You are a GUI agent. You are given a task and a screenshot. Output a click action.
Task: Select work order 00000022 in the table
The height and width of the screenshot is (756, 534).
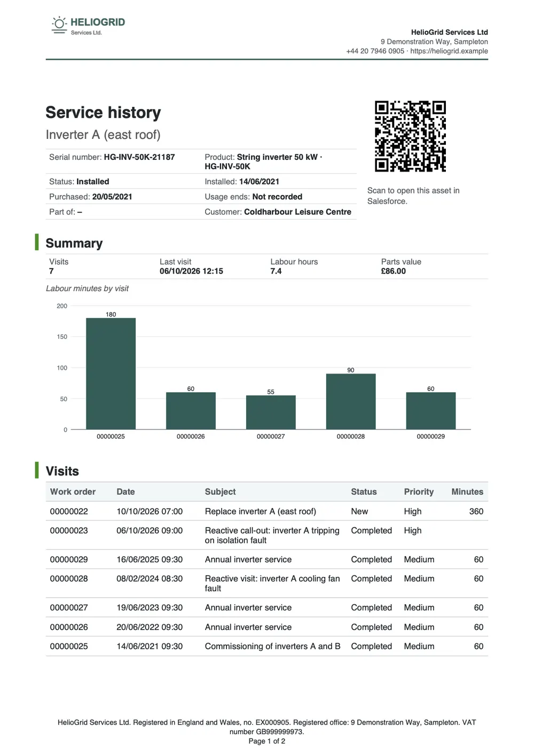tap(69, 511)
